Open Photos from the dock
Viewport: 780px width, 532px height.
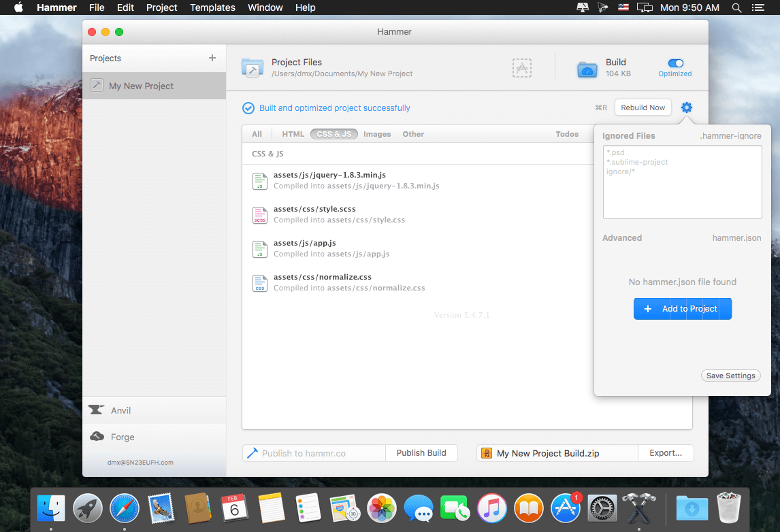coord(382,508)
